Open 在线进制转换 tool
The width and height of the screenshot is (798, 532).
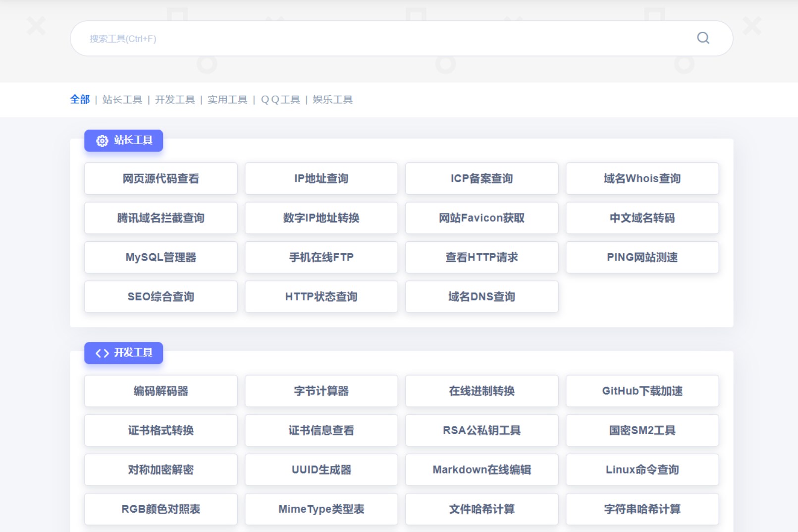(482, 391)
